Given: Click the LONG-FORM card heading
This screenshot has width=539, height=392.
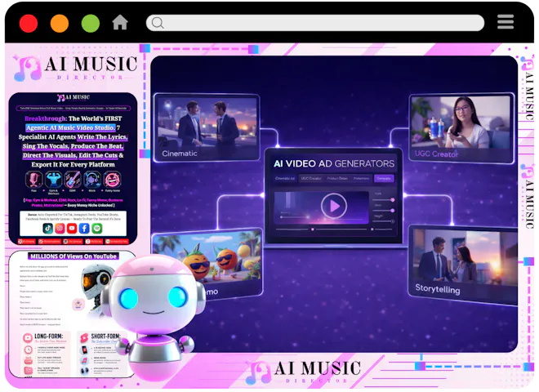Looking at the screenshot, I should click(x=48, y=336).
